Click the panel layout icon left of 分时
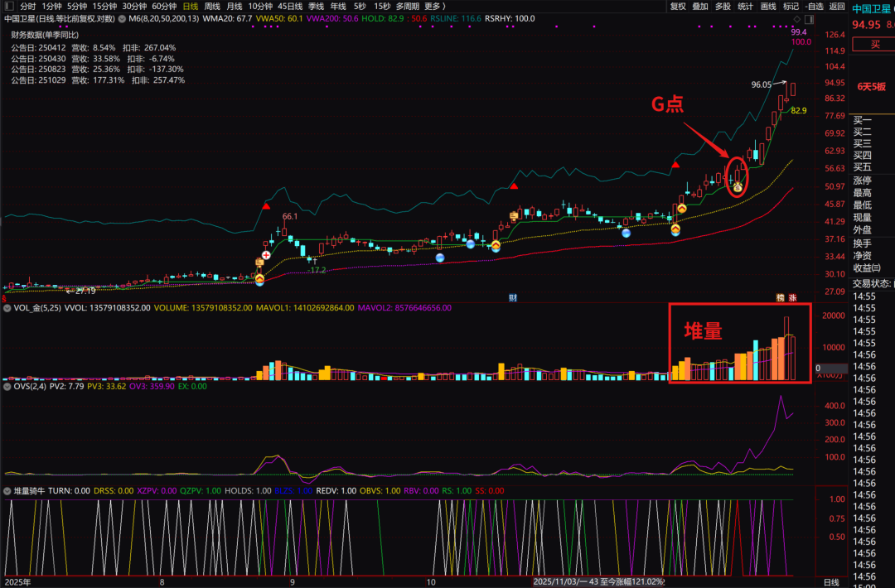This screenshot has width=895, height=588. (x=8, y=7)
